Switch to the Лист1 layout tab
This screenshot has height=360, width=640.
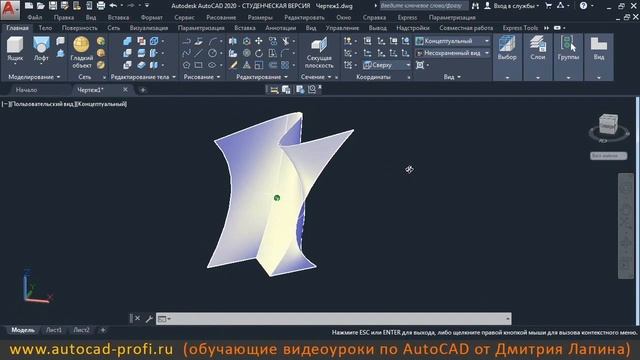[x=54, y=330]
